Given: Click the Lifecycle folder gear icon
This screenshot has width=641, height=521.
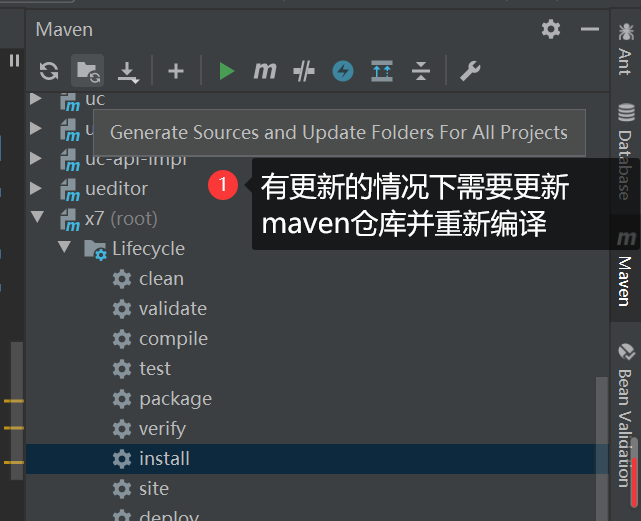Looking at the screenshot, I should (x=95, y=249).
